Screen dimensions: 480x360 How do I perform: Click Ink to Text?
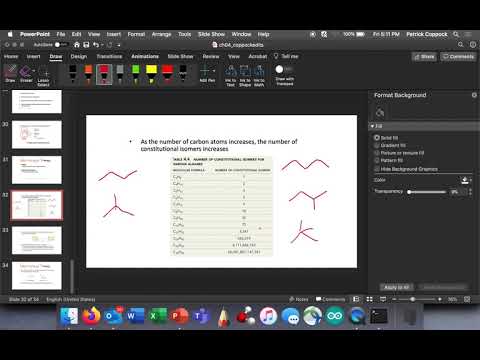click(x=231, y=75)
